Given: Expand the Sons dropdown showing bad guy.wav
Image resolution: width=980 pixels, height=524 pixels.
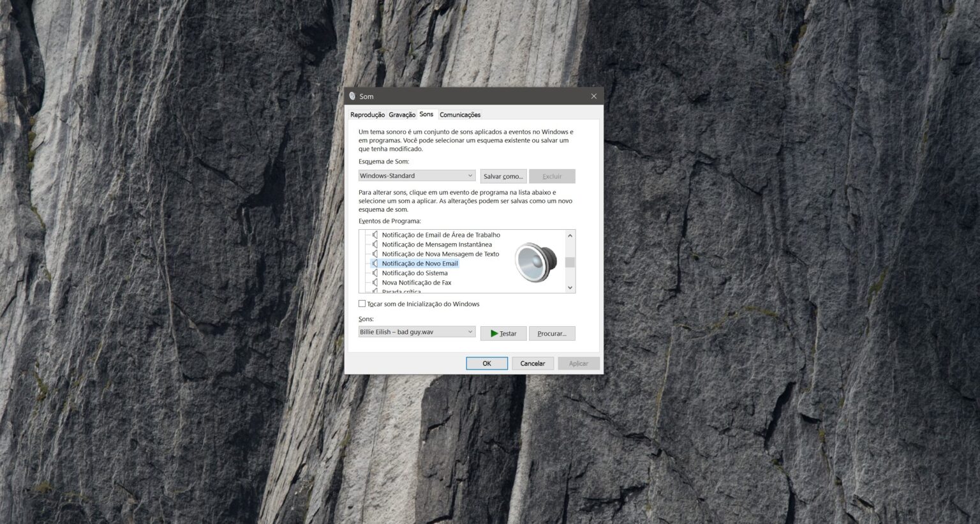Looking at the screenshot, I should point(417,332).
